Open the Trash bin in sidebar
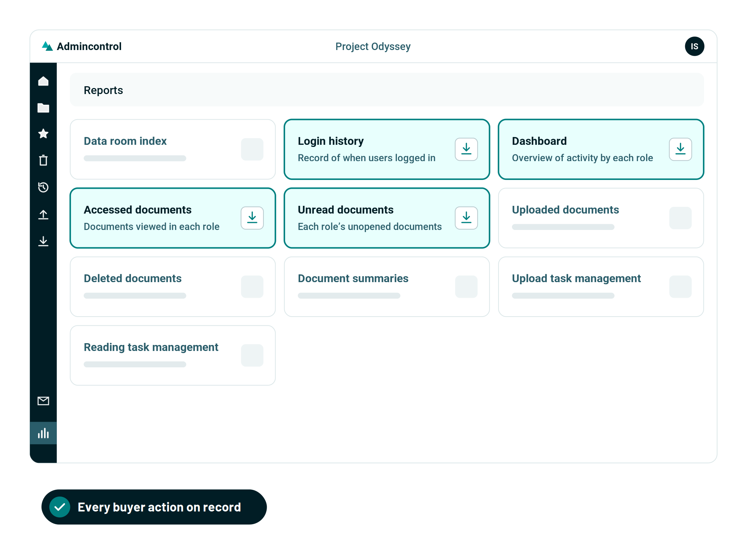Viewport: 747px width, 560px height. point(43,160)
